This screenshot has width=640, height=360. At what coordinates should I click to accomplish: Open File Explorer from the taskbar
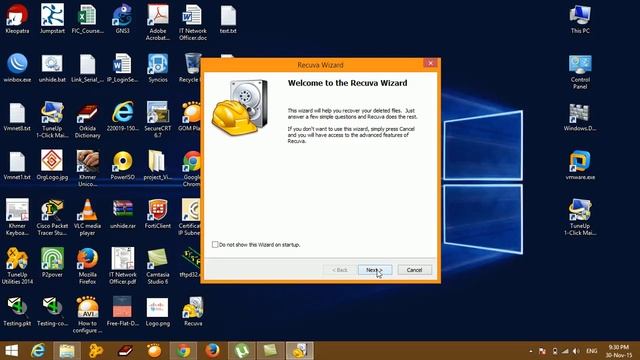tap(67, 351)
